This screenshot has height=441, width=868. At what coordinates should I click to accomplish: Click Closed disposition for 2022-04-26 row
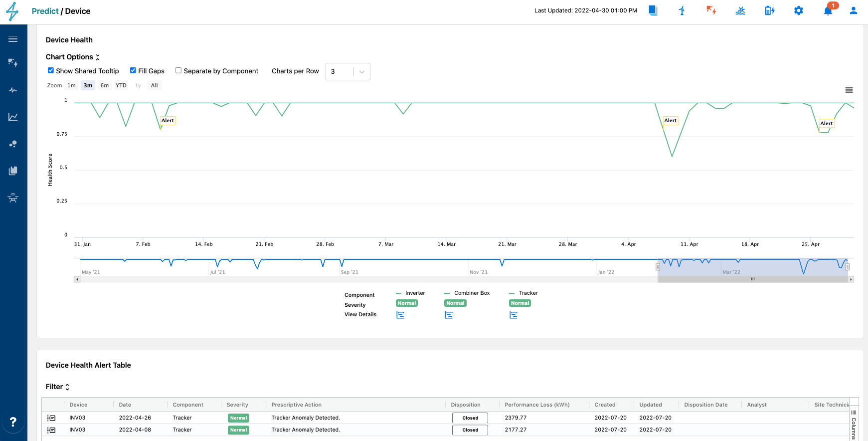470,418
